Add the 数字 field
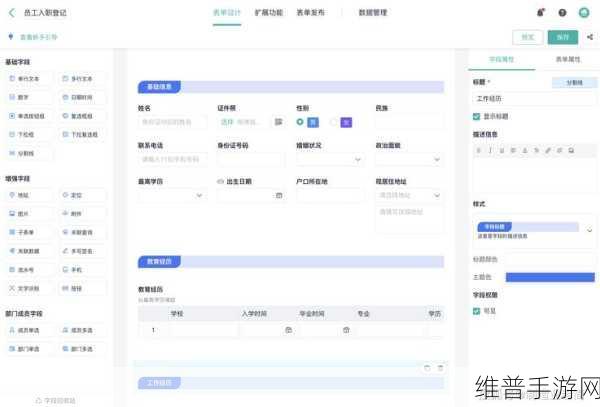Viewport: 600px width, 407px height. coord(28,97)
